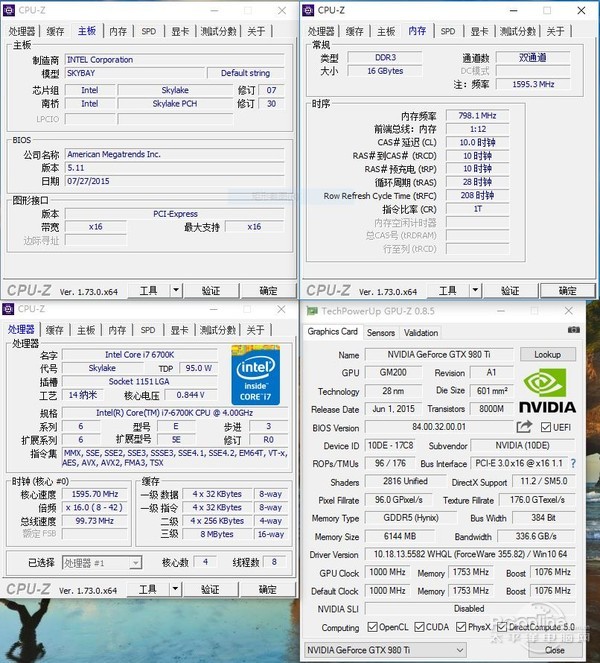This screenshot has width=600, height=663.
Task: Select the DDR3 memory type value
Action: [x=385, y=57]
